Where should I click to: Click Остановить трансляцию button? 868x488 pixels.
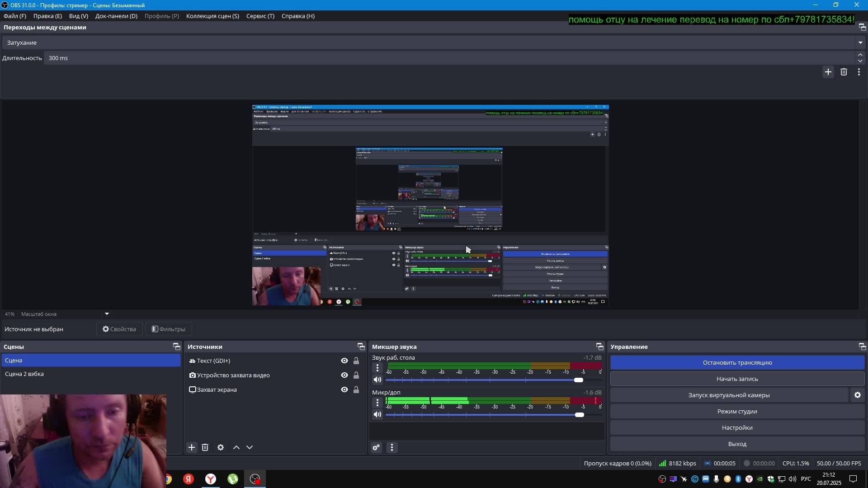(x=737, y=362)
